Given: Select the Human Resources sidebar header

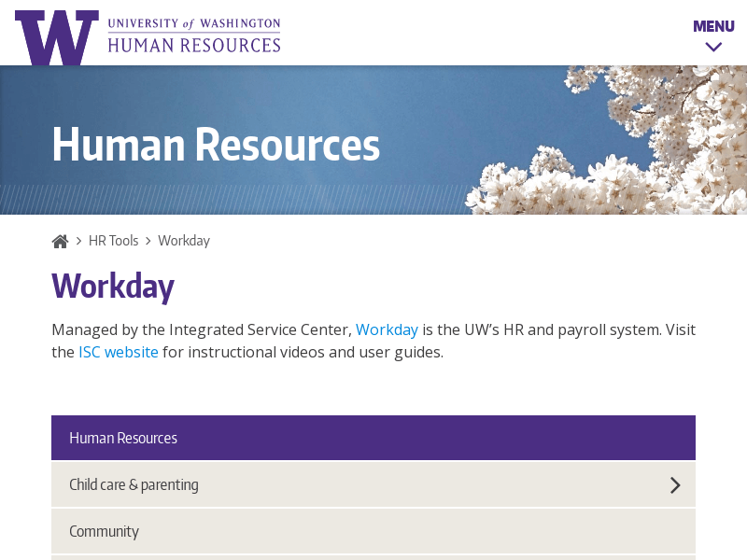Looking at the screenshot, I should pos(373,438).
